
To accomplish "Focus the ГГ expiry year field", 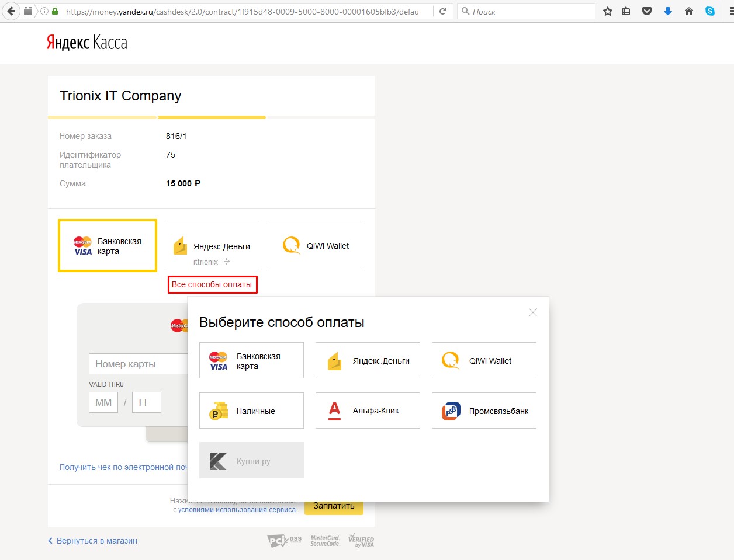I will pyautogui.click(x=147, y=402).
